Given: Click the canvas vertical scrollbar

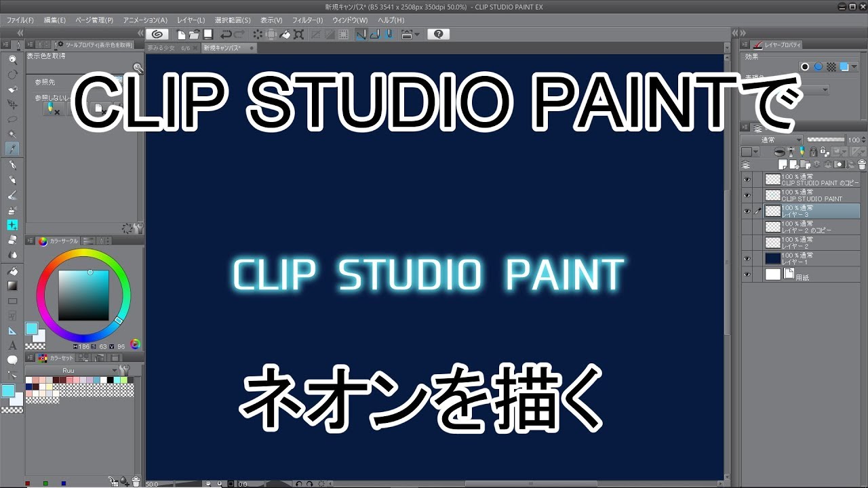Looking at the screenshot, I should click(x=728, y=261).
